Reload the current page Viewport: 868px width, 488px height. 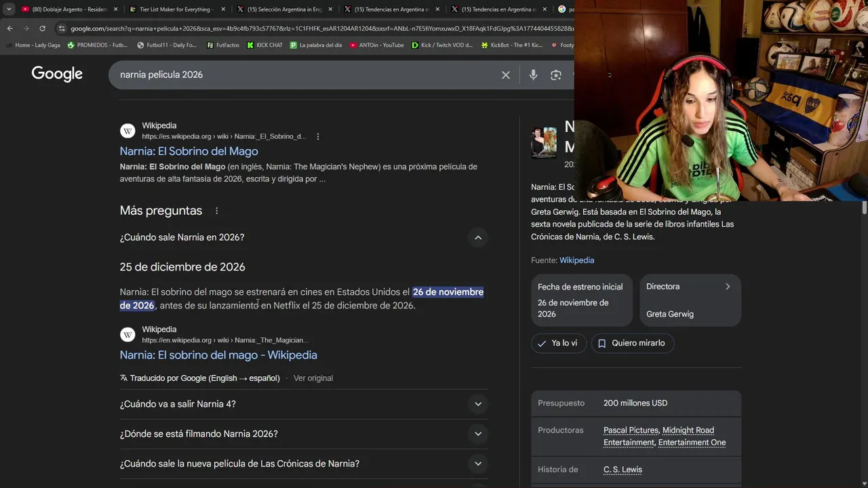coord(42,28)
